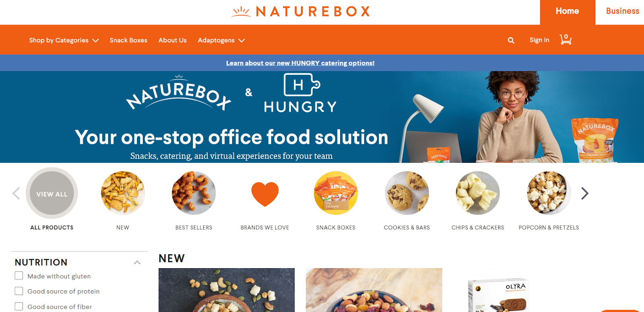Open the shopping cart icon
The width and height of the screenshot is (644, 312).
[x=566, y=39]
